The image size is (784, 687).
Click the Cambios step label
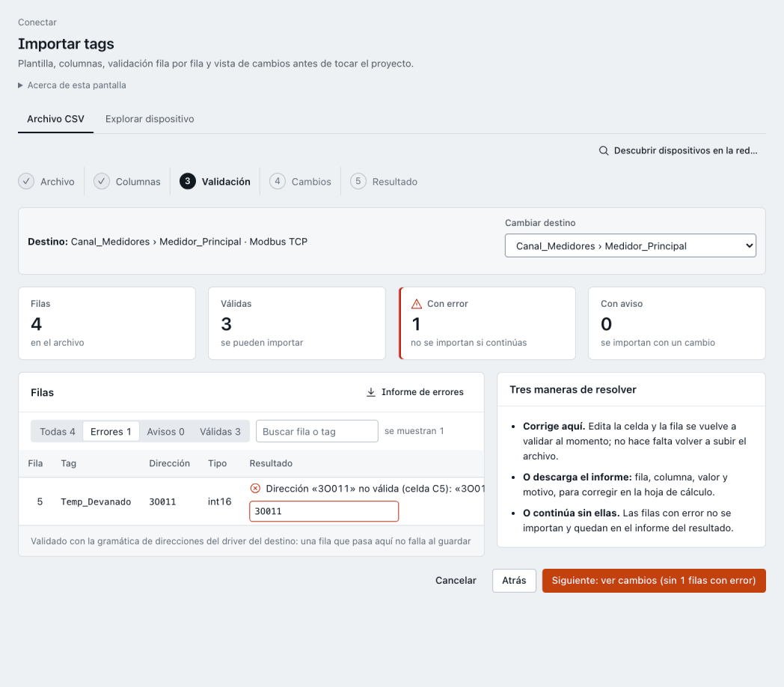tap(311, 182)
